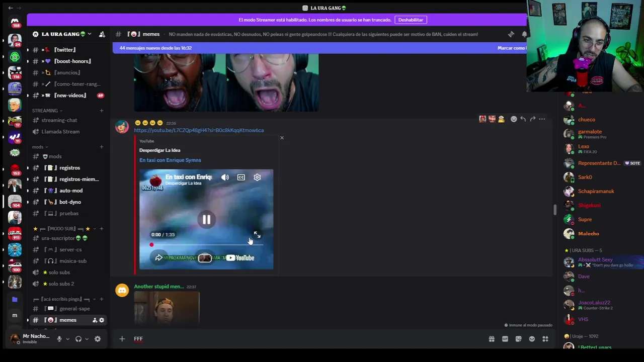Share video arrow icon in player
The height and width of the screenshot is (362, 644).
pos(158,258)
